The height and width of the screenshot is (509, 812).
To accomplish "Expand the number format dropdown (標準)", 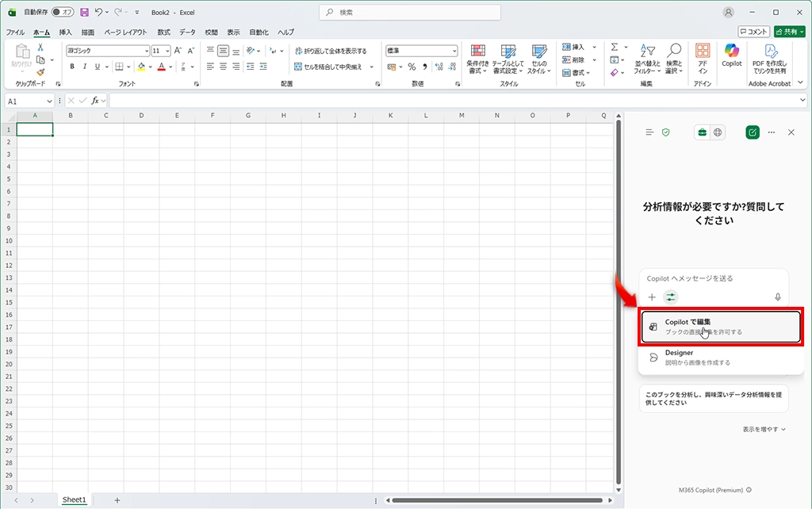I will click(x=421, y=51).
